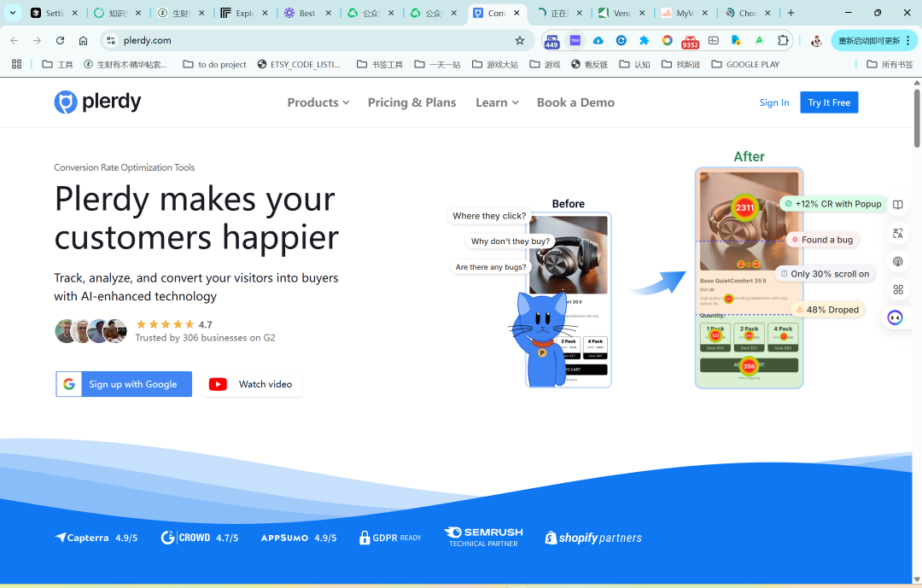Open the tab search dropdown arrow

(x=12, y=12)
